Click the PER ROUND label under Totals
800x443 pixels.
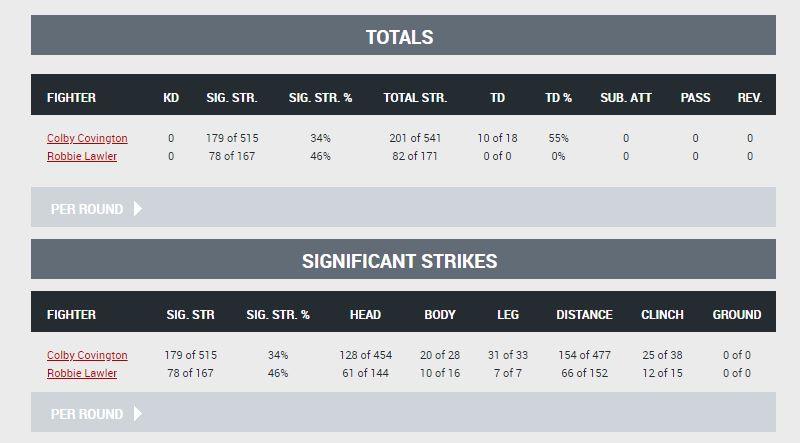click(x=87, y=209)
